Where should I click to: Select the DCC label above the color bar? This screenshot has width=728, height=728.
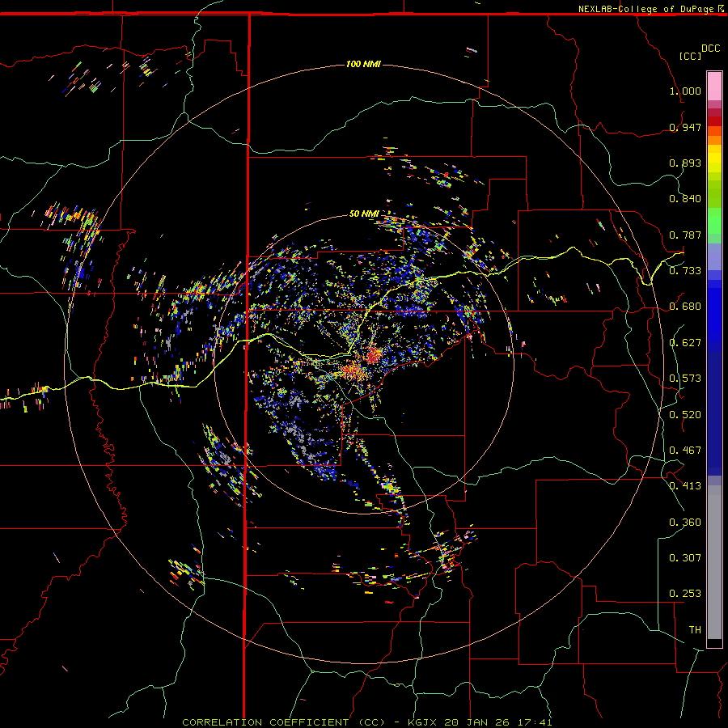coord(711,49)
